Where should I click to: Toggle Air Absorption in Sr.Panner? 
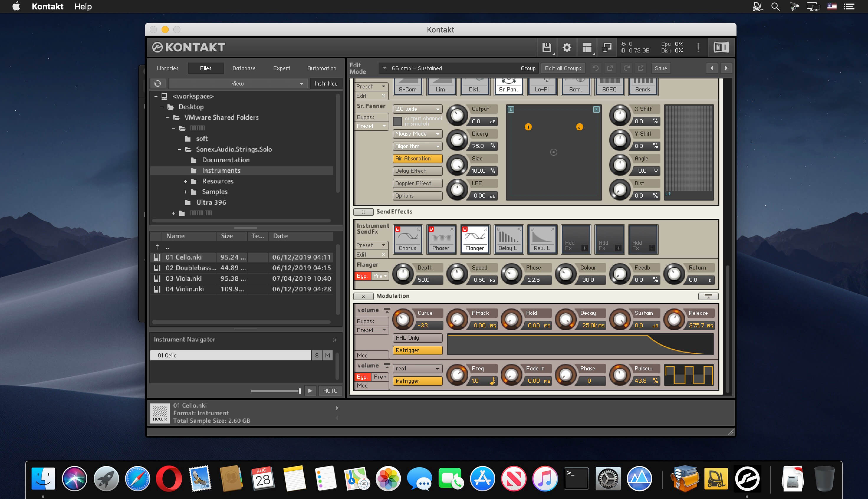click(x=417, y=158)
